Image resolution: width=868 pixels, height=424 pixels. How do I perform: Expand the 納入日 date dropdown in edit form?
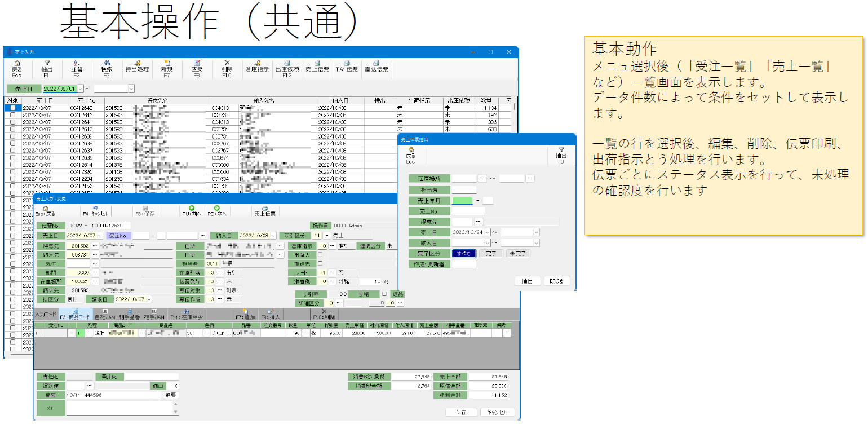coord(273,235)
